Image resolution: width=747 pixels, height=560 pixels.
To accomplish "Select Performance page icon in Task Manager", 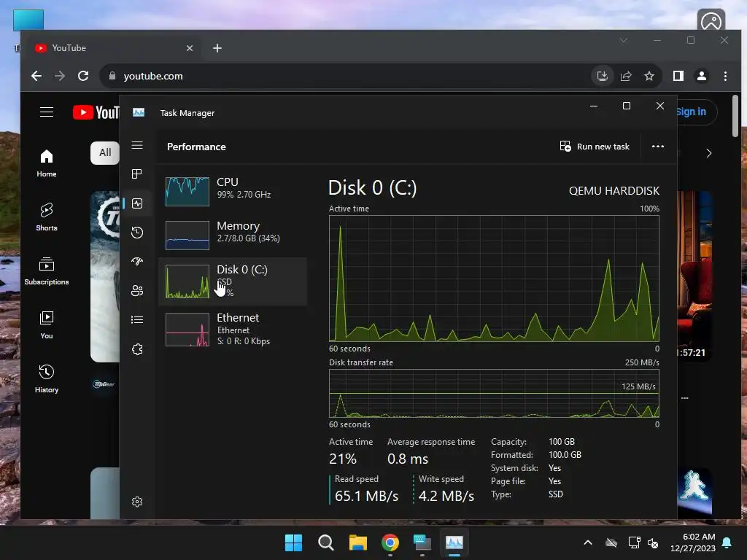I will [137, 204].
